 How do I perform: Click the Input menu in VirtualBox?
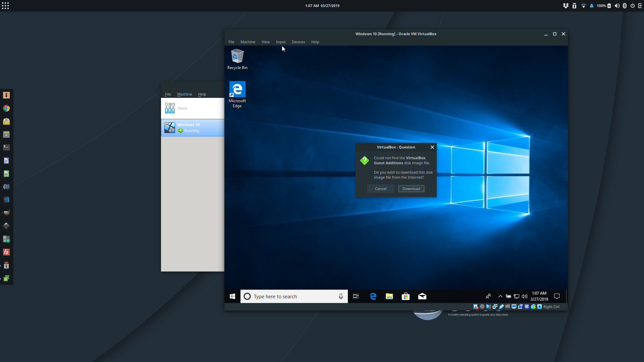coord(280,42)
